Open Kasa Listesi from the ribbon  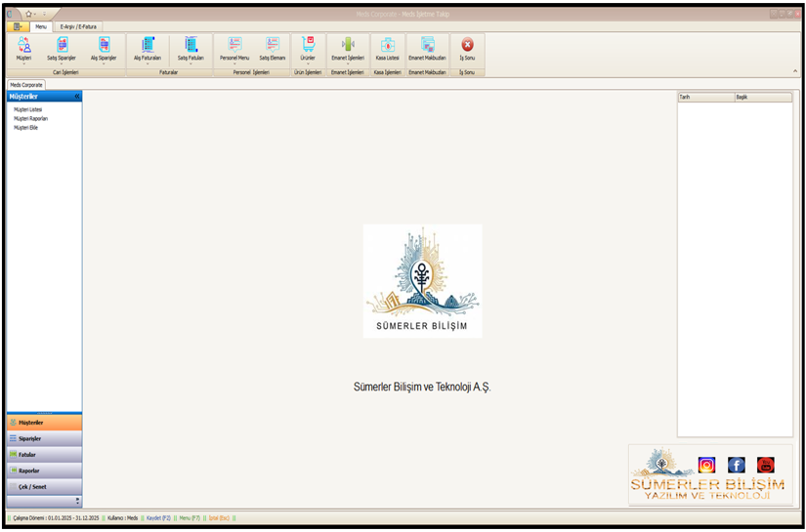(387, 45)
